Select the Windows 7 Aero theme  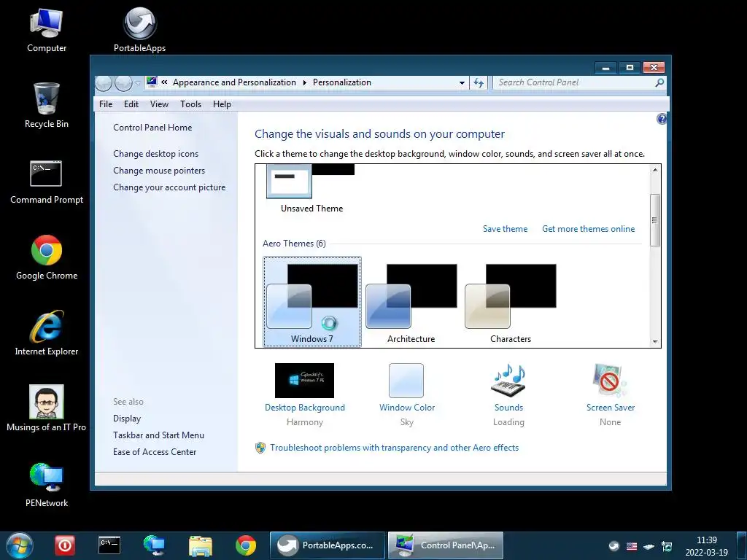pos(312,302)
